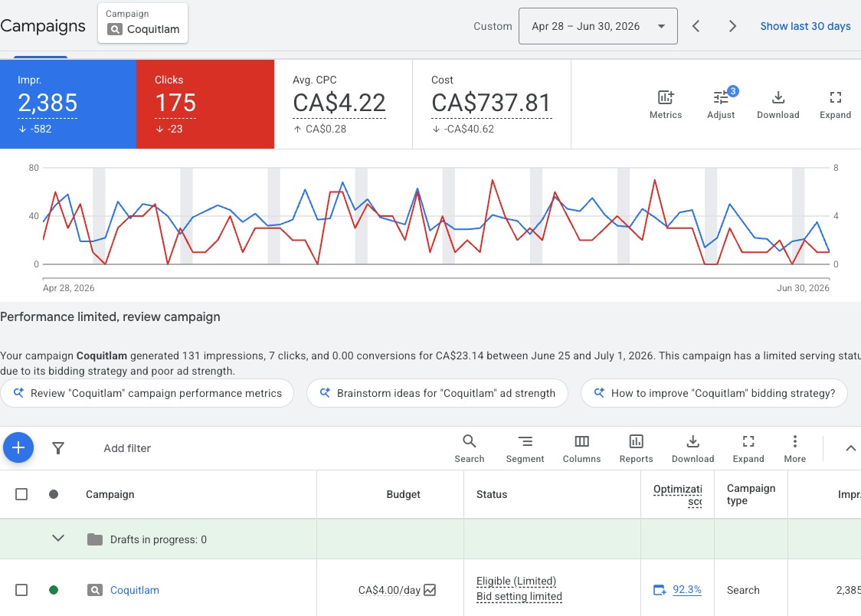Search the campaigns table
Viewport: 861px width, 616px height.
tap(469, 448)
